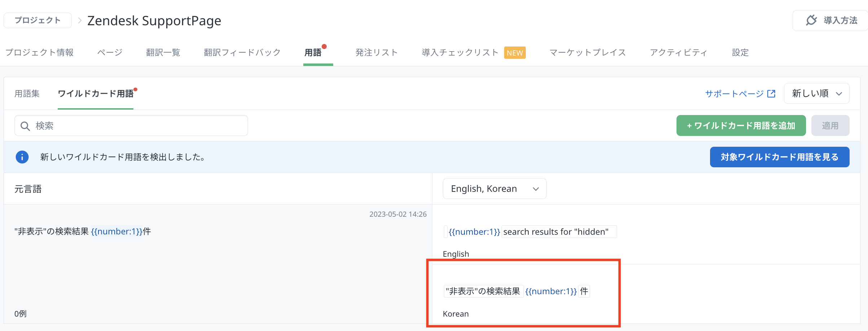Click the 適用 button

(830, 125)
